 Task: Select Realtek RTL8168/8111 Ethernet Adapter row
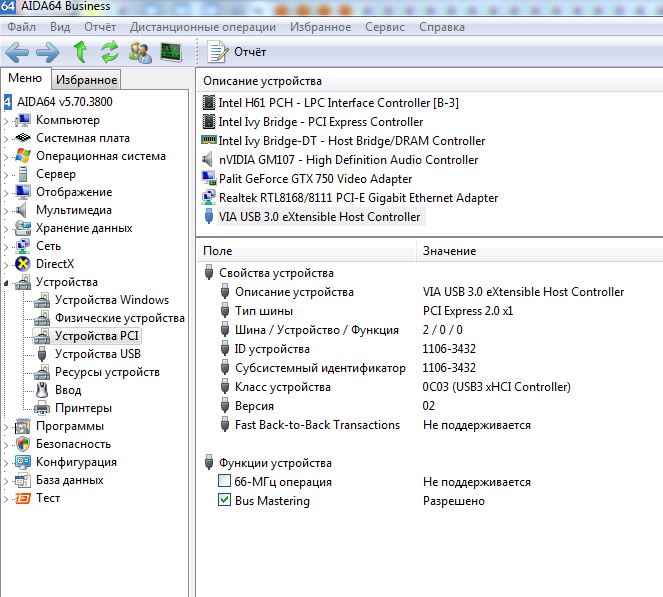pyautogui.click(x=359, y=198)
